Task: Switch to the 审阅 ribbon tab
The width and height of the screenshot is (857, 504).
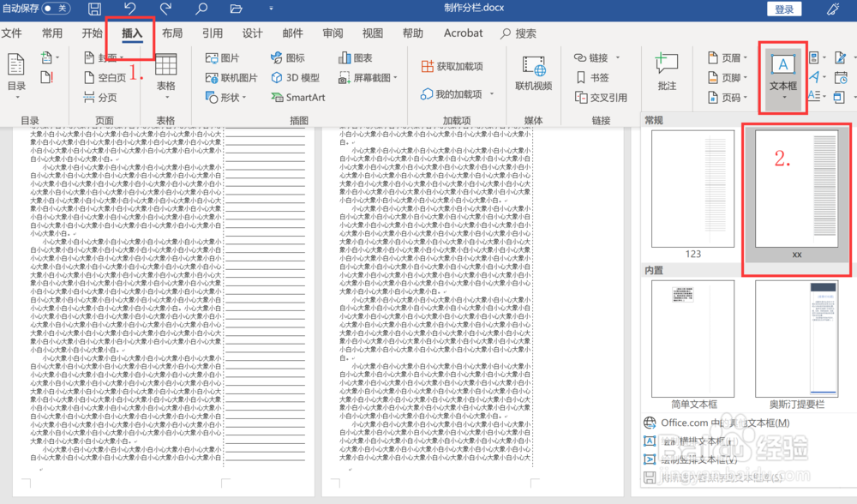Action: click(x=333, y=33)
